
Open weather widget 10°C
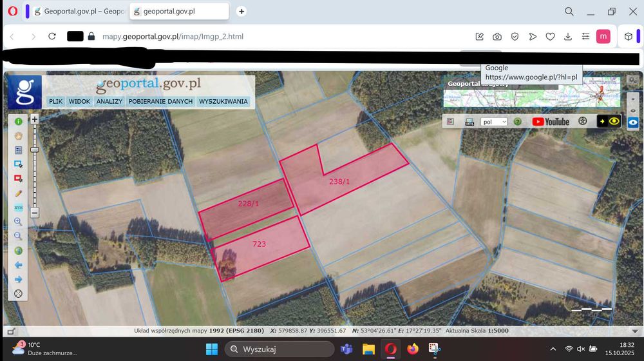point(44,349)
